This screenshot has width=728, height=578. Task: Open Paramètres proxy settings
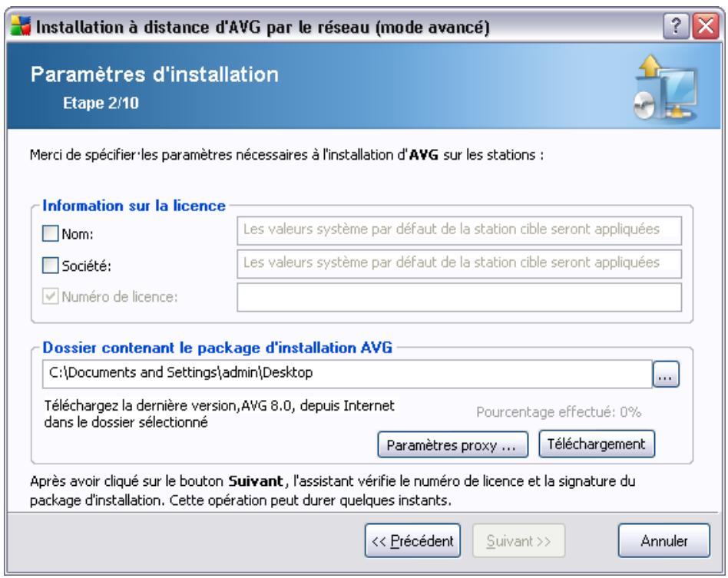point(452,444)
